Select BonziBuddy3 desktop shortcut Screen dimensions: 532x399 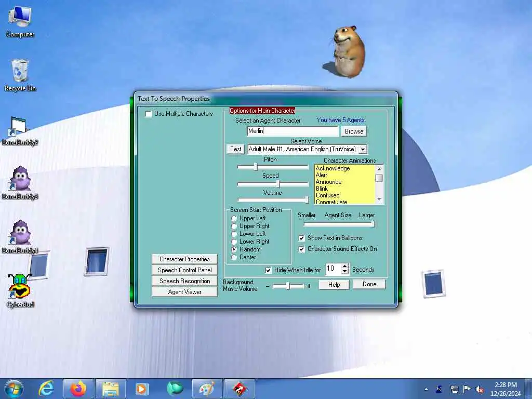[20, 183]
